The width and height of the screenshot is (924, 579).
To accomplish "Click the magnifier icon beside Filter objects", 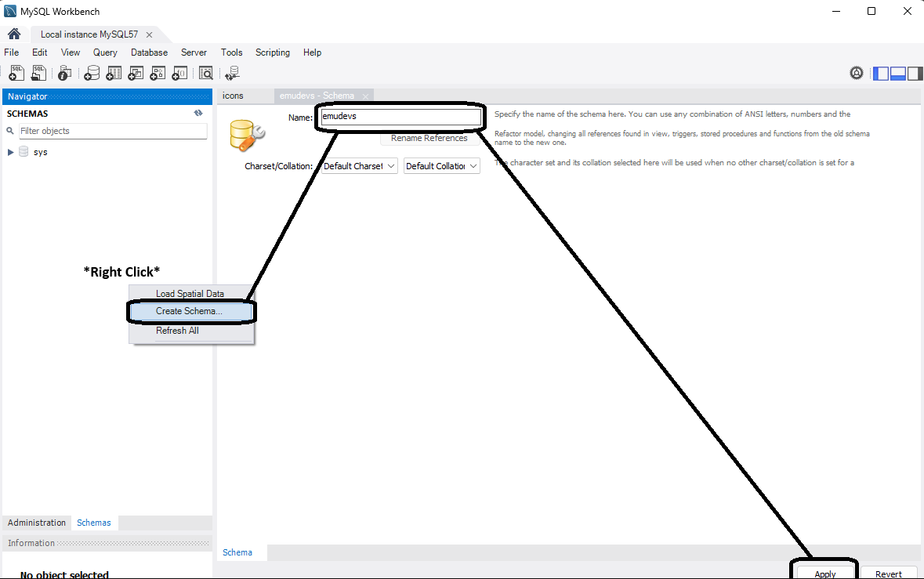I will [10, 131].
